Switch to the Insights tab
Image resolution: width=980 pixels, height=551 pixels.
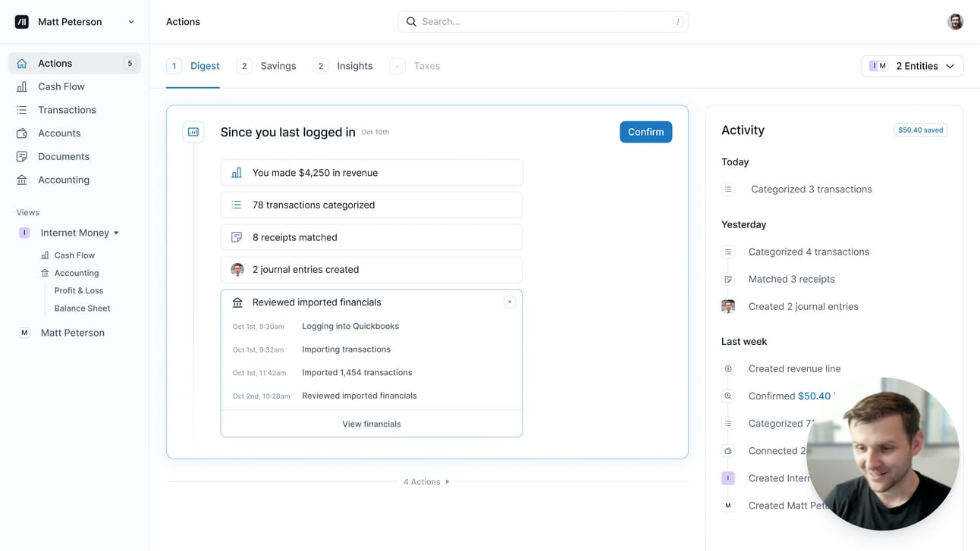pyautogui.click(x=343, y=66)
